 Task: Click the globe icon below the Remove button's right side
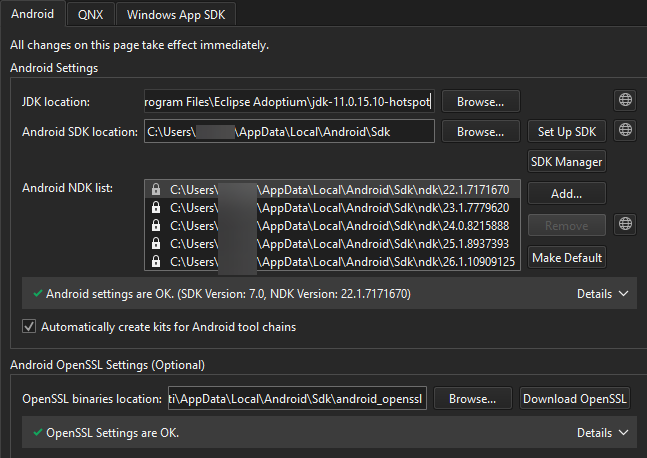625,224
